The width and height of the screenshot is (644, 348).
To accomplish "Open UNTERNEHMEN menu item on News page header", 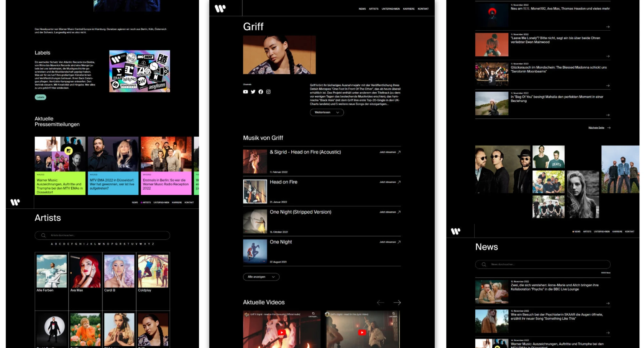I will tap(602, 231).
